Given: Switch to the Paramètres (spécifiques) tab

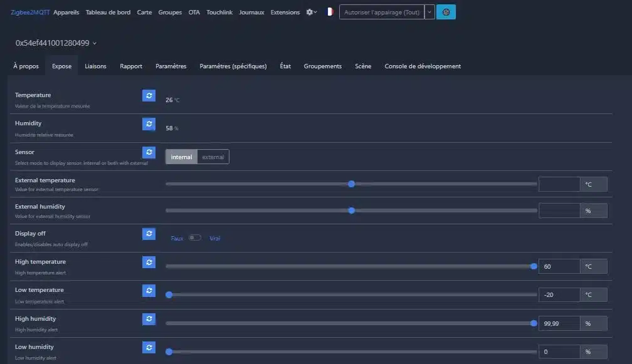Looking at the screenshot, I should [233, 66].
